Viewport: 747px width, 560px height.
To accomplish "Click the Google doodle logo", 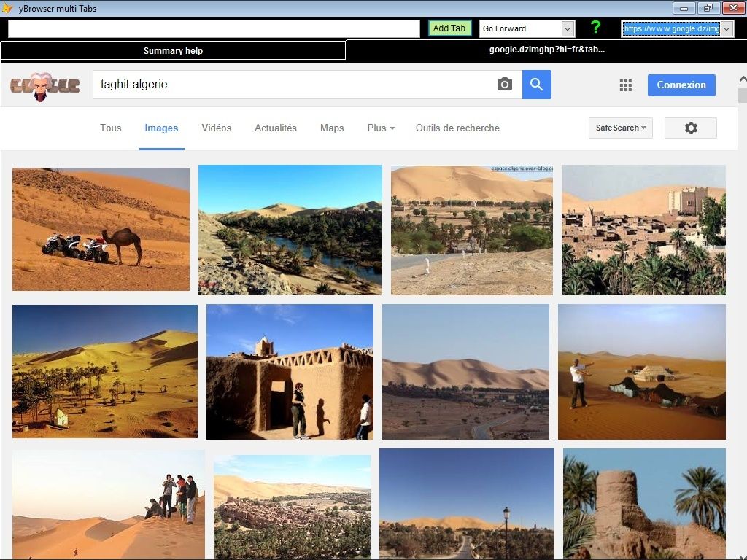I will pyautogui.click(x=44, y=86).
